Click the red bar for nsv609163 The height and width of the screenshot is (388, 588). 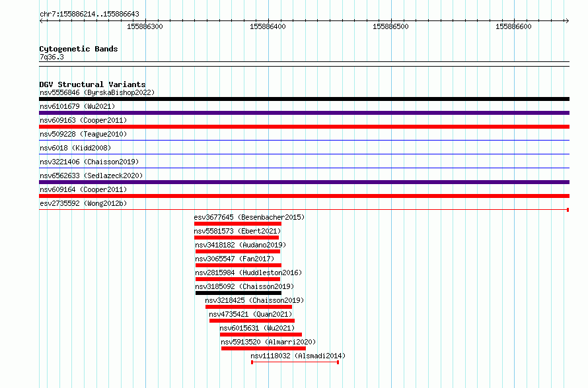pyautogui.click(x=304, y=127)
